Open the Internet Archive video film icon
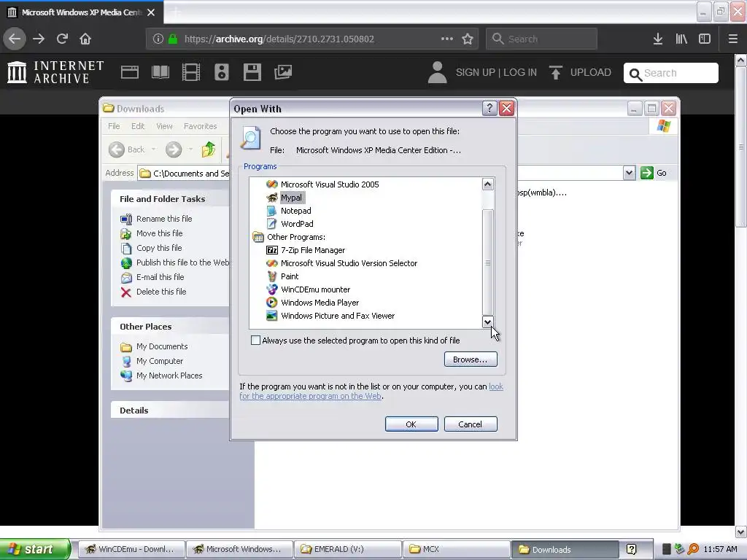 (191, 72)
